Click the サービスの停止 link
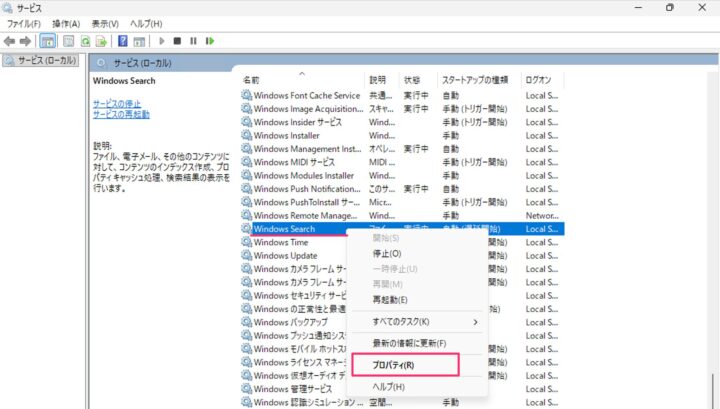The height and width of the screenshot is (409, 720). 117,103
